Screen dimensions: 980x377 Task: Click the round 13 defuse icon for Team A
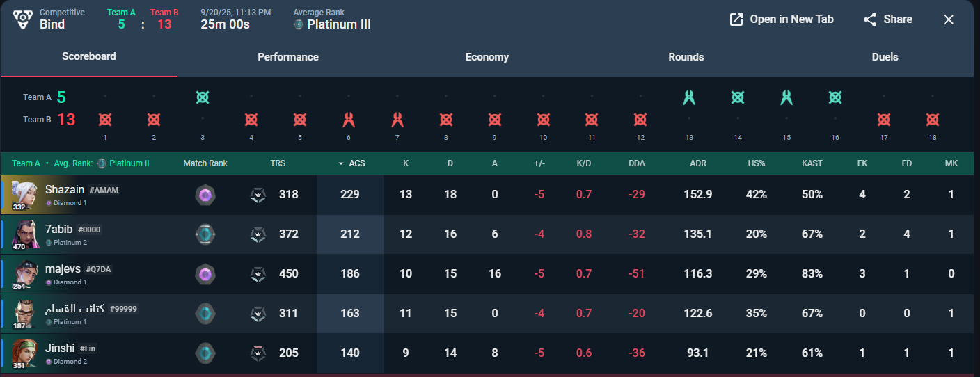(x=689, y=97)
